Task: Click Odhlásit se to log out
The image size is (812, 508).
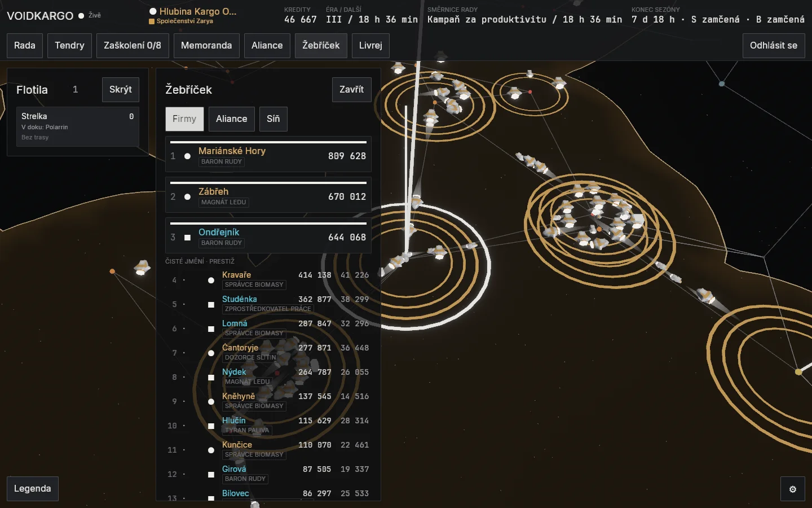Action: point(774,46)
